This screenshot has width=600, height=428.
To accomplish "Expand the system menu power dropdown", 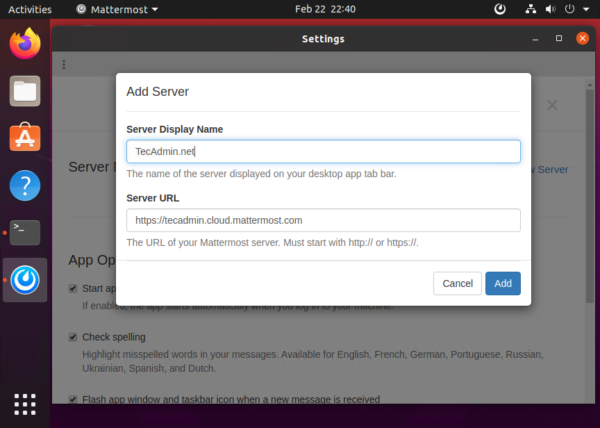I will click(x=585, y=9).
